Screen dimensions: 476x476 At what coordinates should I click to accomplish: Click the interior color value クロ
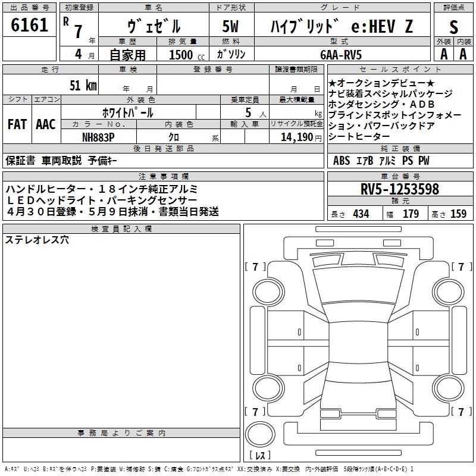point(174,137)
